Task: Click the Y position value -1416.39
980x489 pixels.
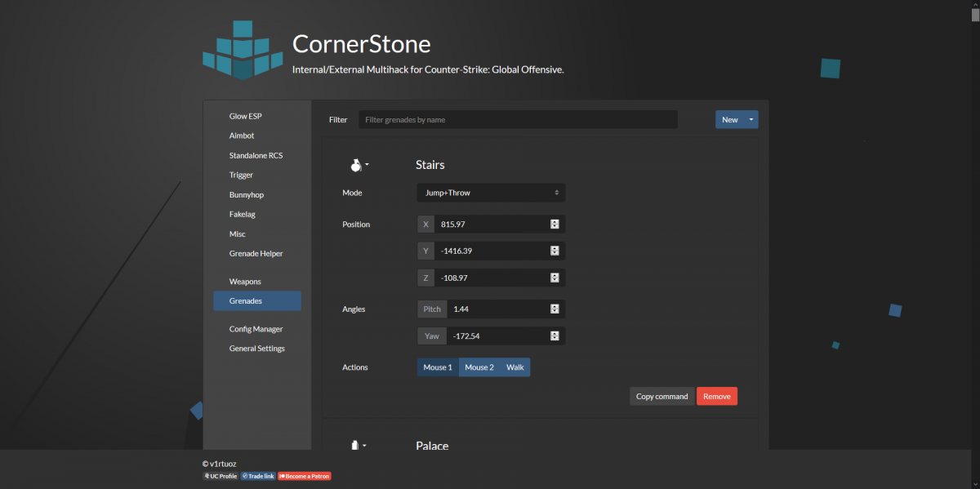Action: coord(457,251)
